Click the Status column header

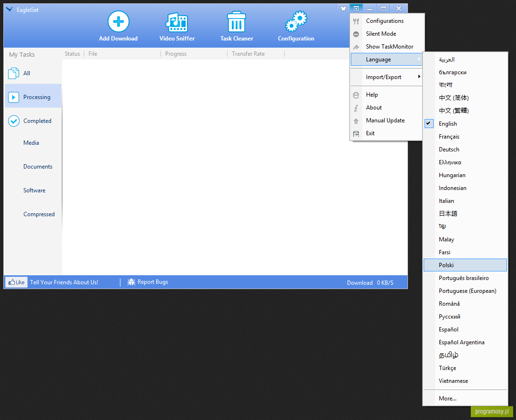tap(72, 54)
